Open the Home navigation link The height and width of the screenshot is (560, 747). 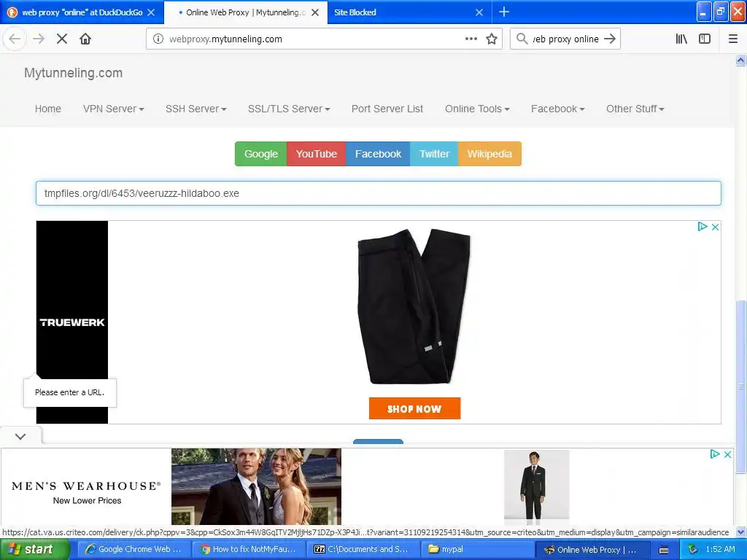tap(47, 109)
